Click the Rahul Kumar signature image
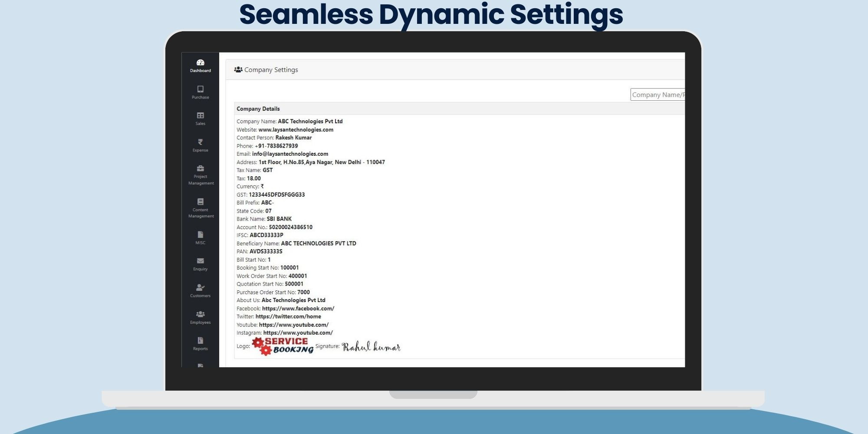Screen dimensions: 868x434 371,347
